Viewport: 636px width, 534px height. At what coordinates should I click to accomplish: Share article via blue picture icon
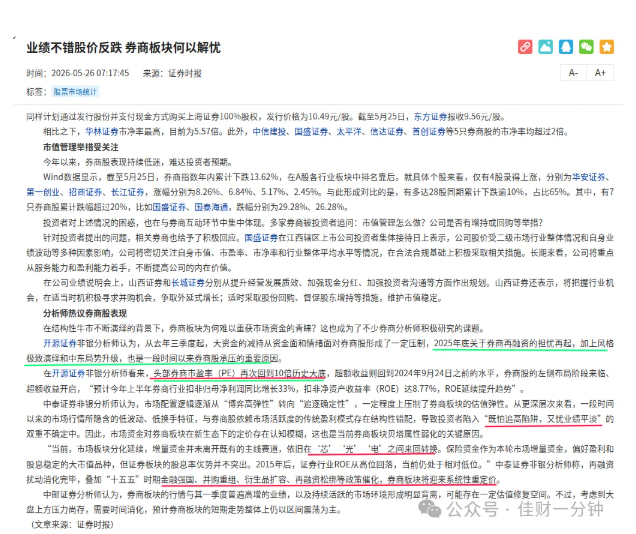(x=545, y=47)
